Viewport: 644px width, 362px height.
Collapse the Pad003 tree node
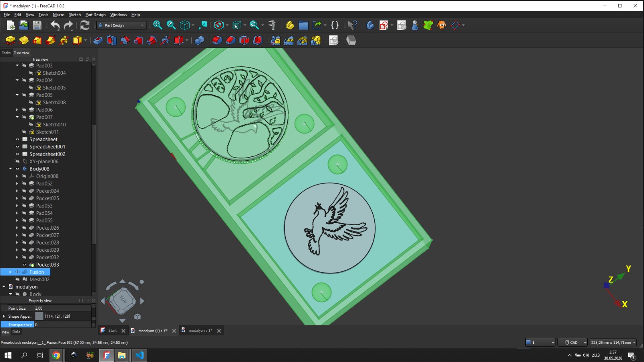(x=17, y=66)
